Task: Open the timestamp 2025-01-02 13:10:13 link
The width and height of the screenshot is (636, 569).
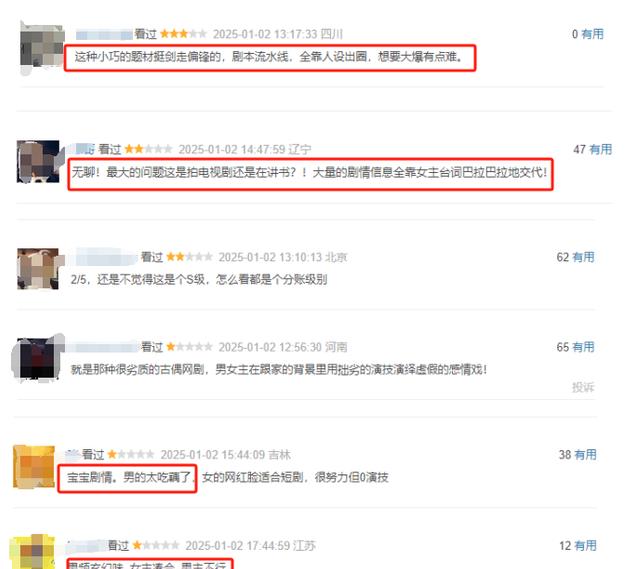Action: (270, 257)
